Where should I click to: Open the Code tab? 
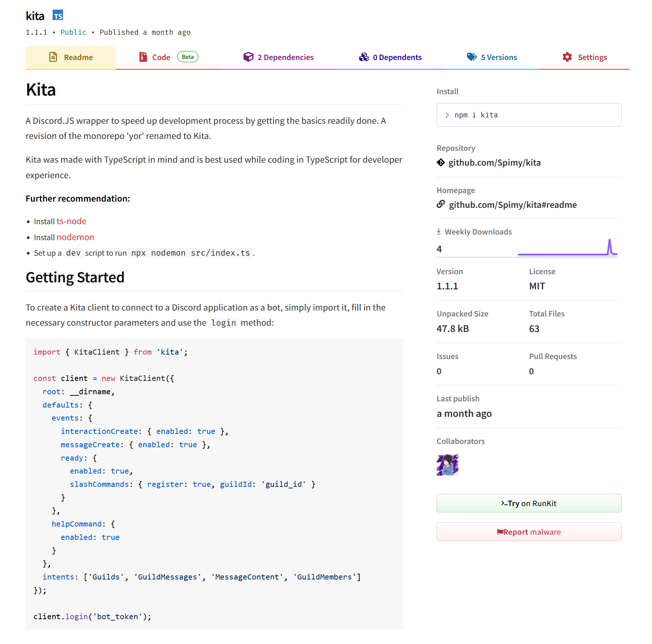[168, 57]
